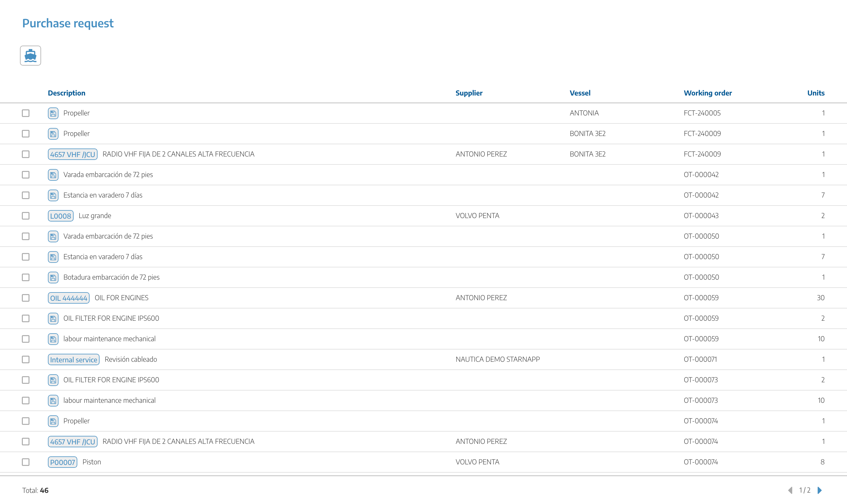Sort by Description column header

coord(67,93)
